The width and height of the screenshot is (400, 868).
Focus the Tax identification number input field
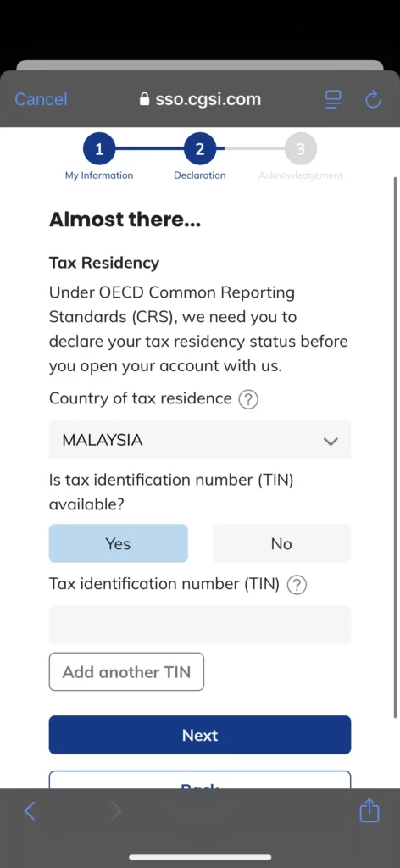click(x=200, y=625)
